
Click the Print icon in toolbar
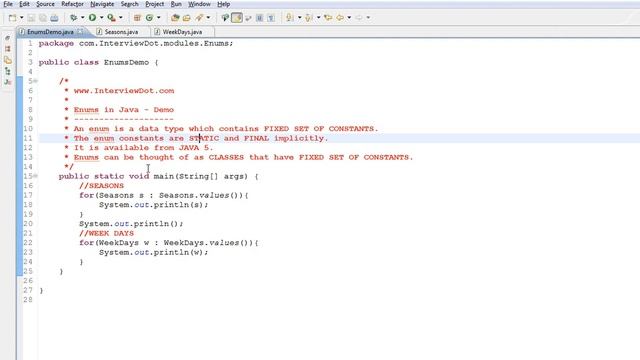pos(54,18)
